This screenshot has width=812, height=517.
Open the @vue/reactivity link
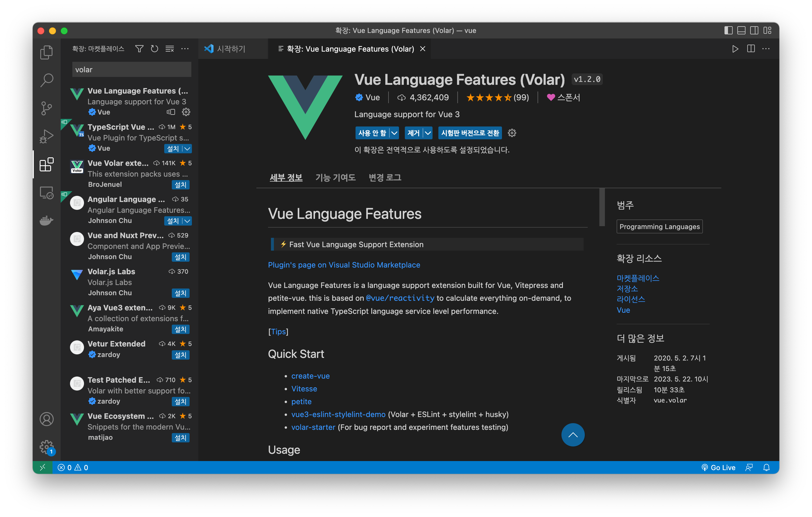400,298
